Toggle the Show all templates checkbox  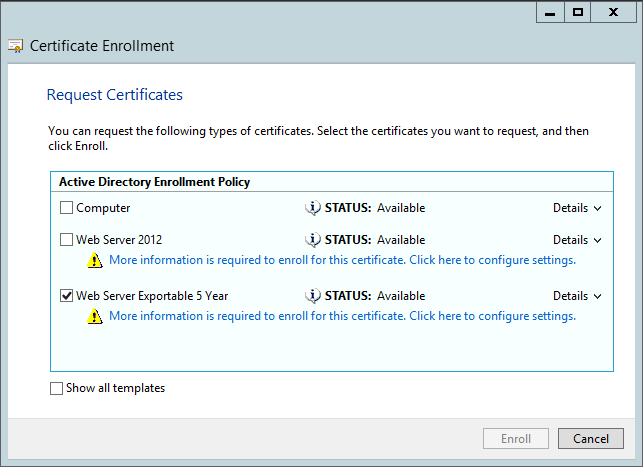[x=56, y=388]
